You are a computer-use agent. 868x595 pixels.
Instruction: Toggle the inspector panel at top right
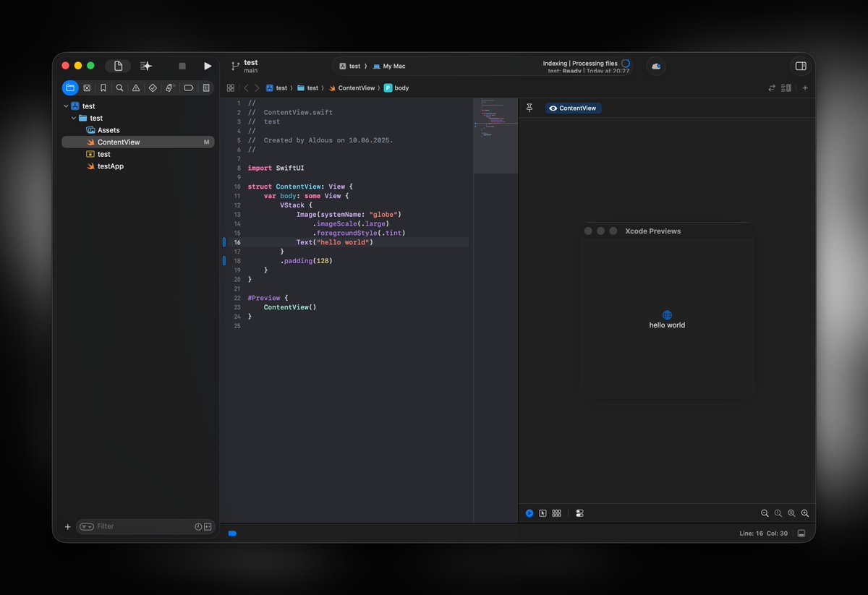(x=801, y=66)
